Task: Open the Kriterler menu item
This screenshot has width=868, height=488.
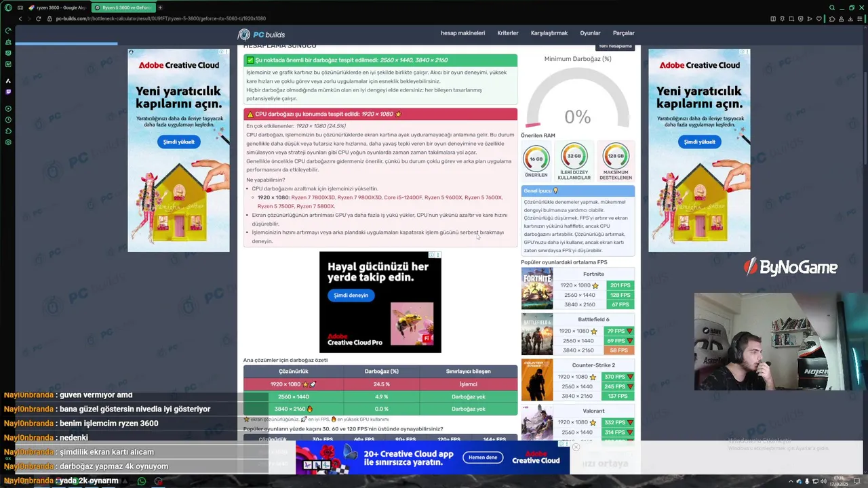Action: 508,33
